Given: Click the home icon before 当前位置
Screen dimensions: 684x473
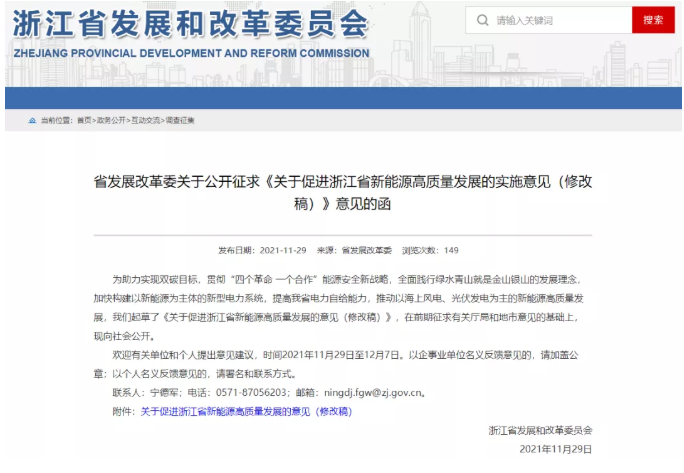Looking at the screenshot, I should pyautogui.click(x=32, y=120).
